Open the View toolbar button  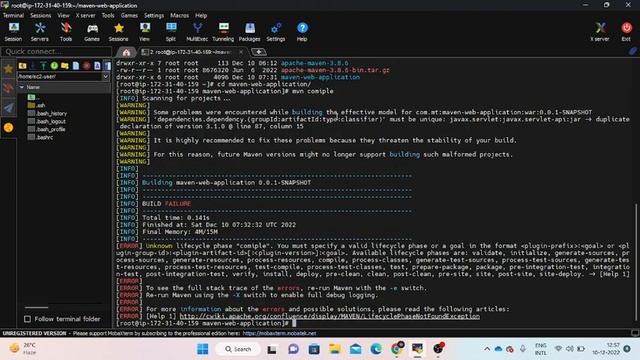[144, 32]
